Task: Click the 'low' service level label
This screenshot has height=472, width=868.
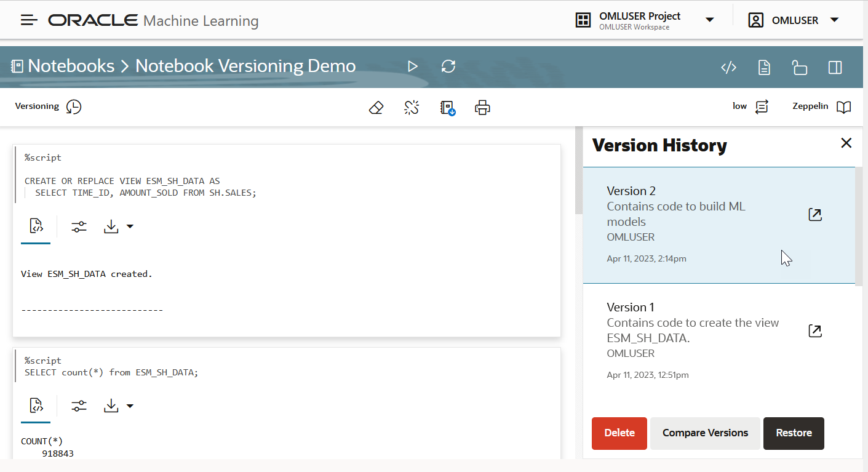Action: point(739,106)
